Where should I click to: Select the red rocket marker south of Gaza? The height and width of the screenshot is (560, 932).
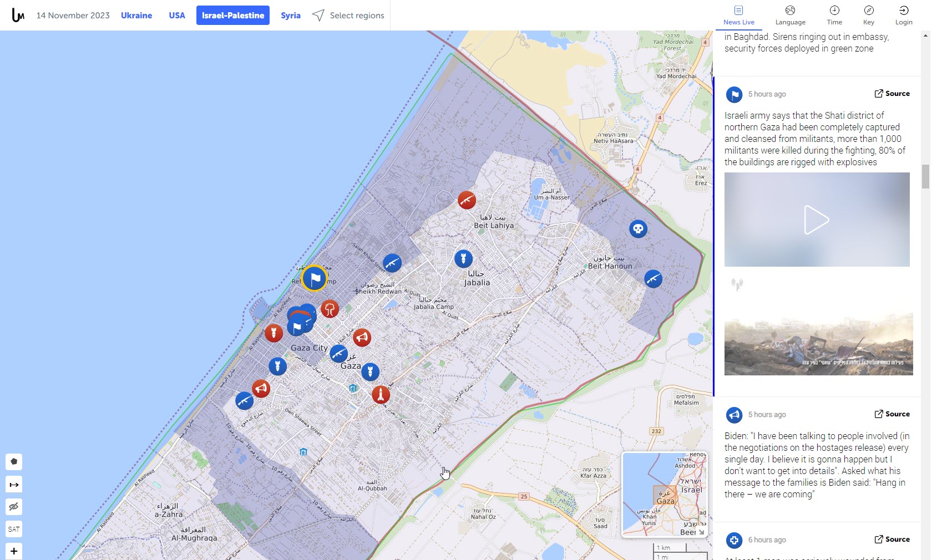(x=381, y=395)
